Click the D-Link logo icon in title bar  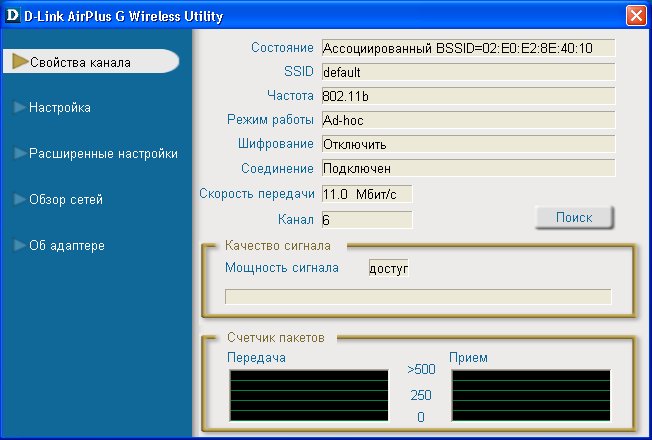point(12,15)
